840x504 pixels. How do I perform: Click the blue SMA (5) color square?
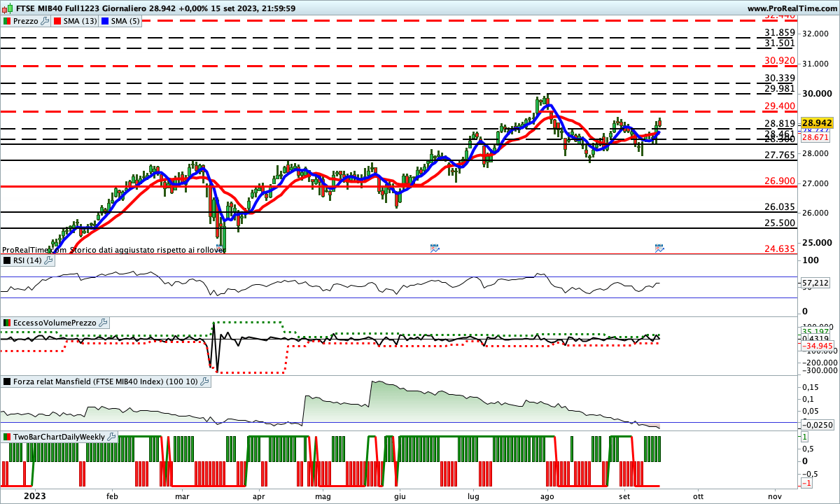pyautogui.click(x=104, y=21)
